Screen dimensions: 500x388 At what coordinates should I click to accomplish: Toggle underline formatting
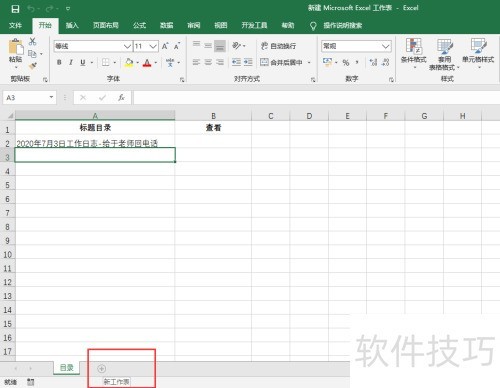pyautogui.click(x=83, y=62)
